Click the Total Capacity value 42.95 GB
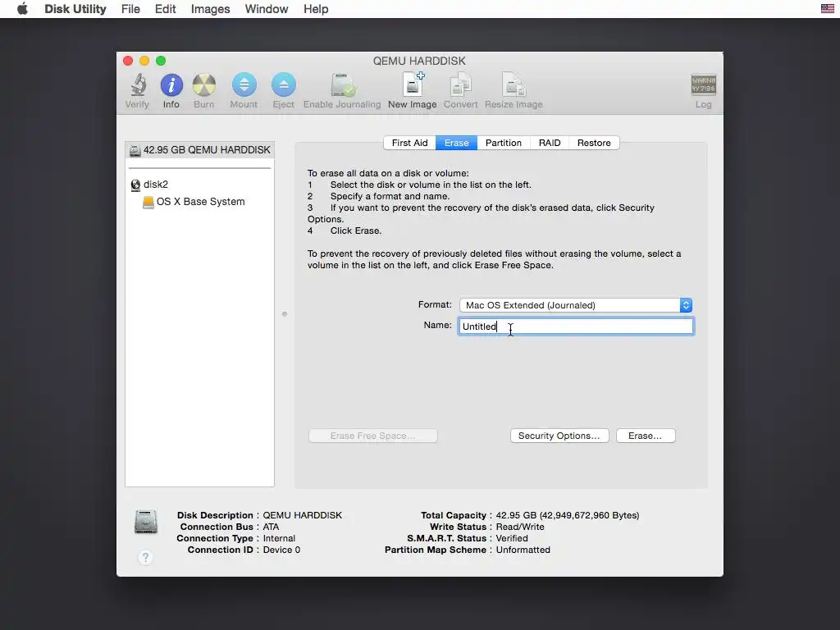Viewport: 840px width, 630px height. point(568,515)
